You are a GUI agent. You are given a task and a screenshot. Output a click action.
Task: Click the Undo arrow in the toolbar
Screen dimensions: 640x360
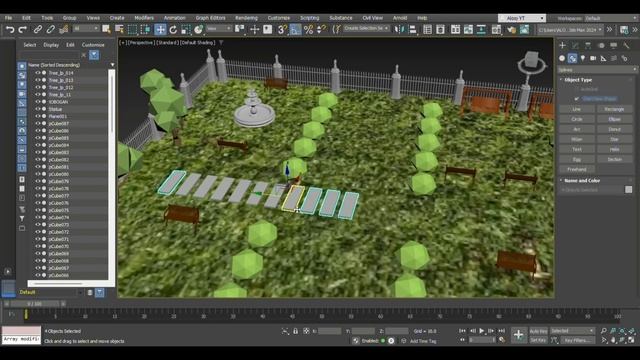10,29
